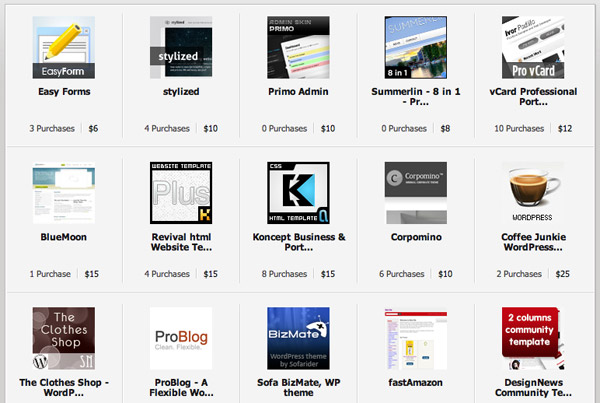This screenshot has height=403, width=600.
Task: Open the BlueMoon preview thumbnail
Action: click(x=64, y=193)
